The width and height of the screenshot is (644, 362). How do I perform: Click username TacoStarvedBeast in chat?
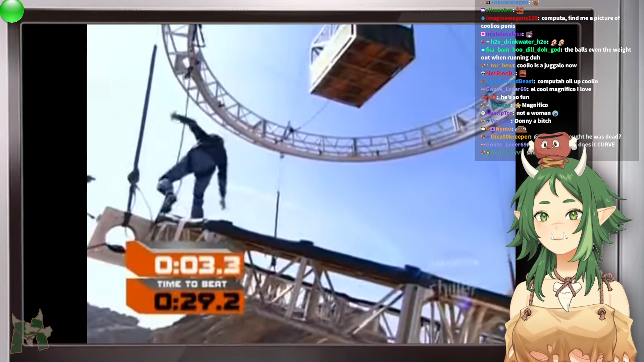tap(510, 81)
